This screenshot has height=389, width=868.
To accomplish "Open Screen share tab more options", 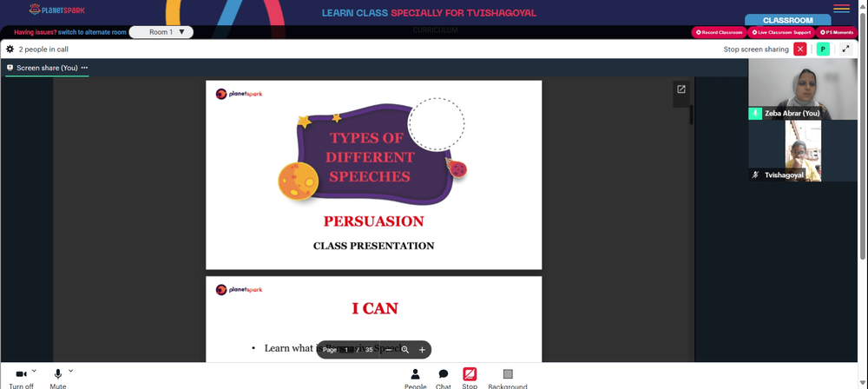I will pyautogui.click(x=84, y=68).
